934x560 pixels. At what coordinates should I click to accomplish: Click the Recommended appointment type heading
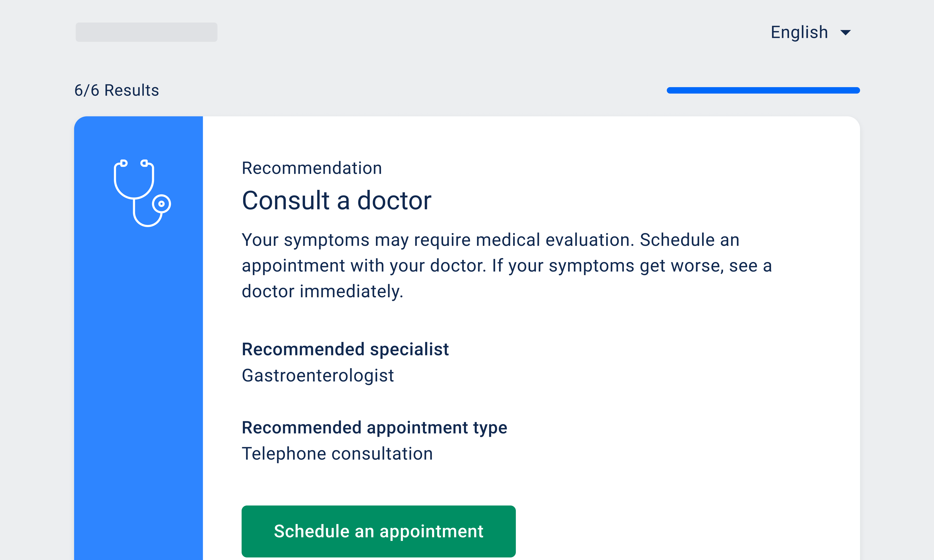[374, 428]
